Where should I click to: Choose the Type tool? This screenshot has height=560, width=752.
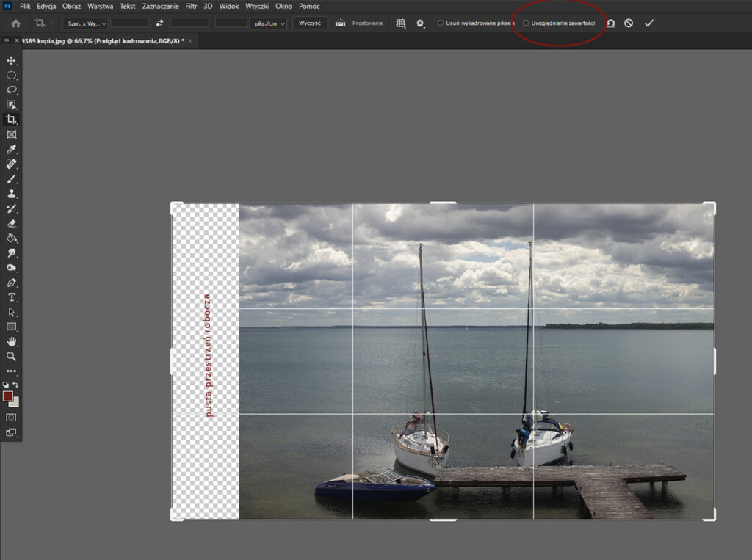coord(10,297)
